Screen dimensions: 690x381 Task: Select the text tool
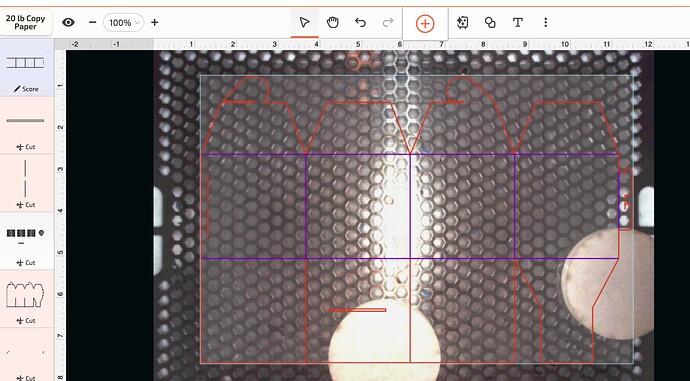(x=518, y=22)
